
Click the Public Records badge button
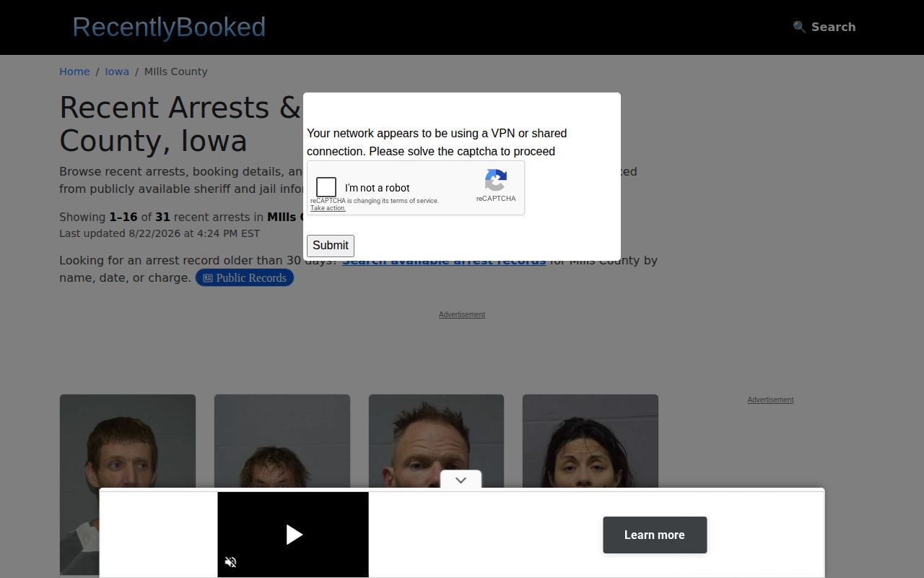pos(245,277)
